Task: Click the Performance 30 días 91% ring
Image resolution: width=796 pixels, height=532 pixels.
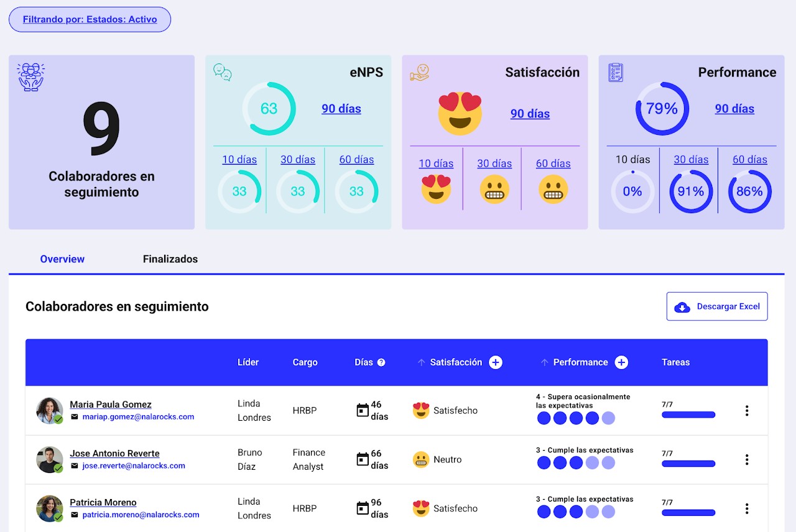Action: coord(691,191)
